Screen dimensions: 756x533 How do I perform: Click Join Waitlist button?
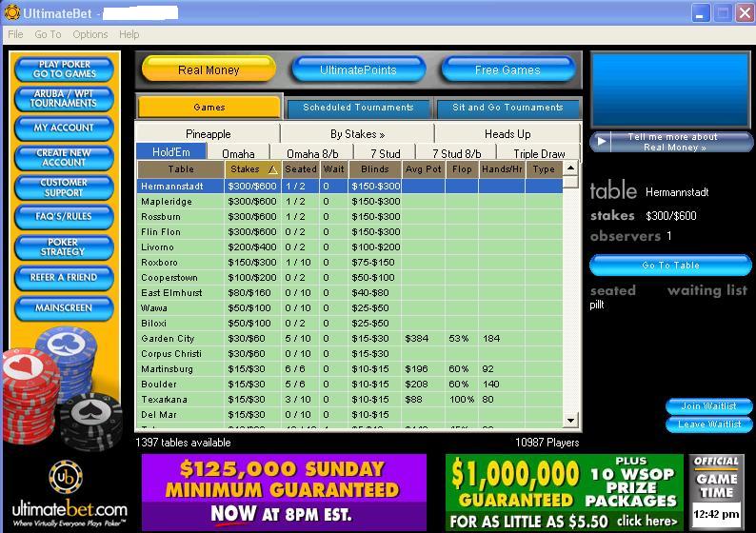pyautogui.click(x=708, y=406)
